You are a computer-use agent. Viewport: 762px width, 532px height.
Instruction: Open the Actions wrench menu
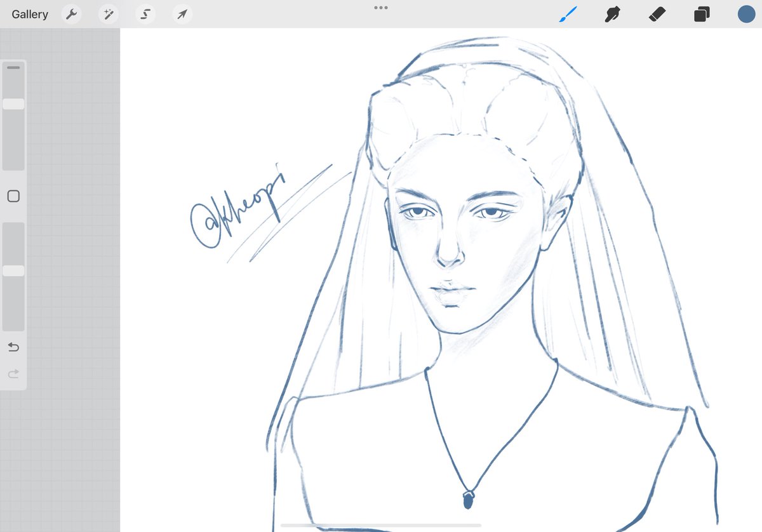pyautogui.click(x=71, y=14)
